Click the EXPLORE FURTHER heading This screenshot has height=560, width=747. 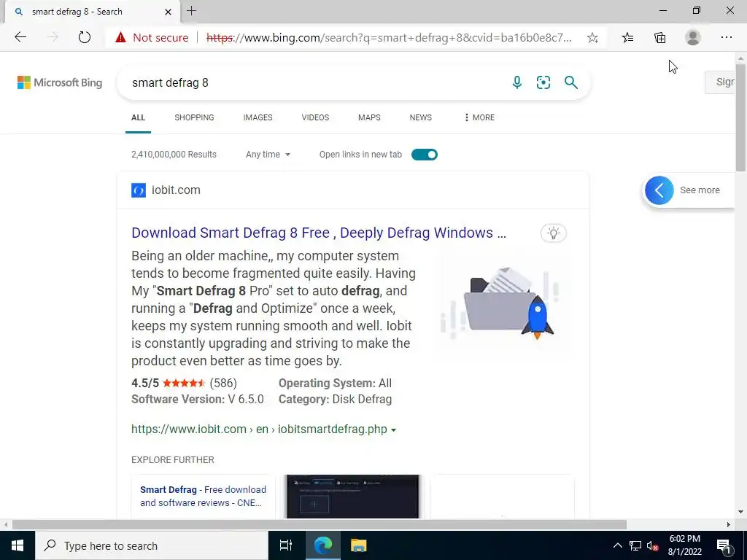coord(173,460)
